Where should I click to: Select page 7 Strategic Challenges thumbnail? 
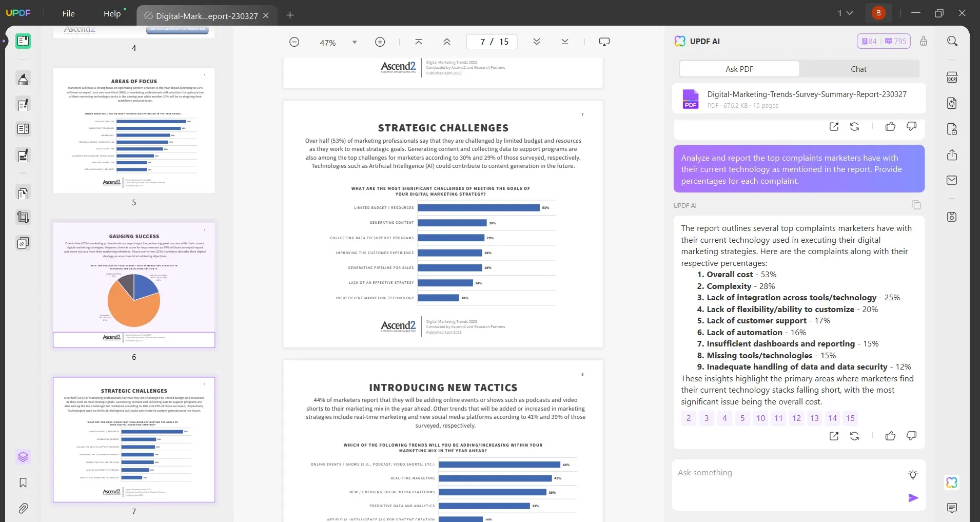(x=134, y=439)
